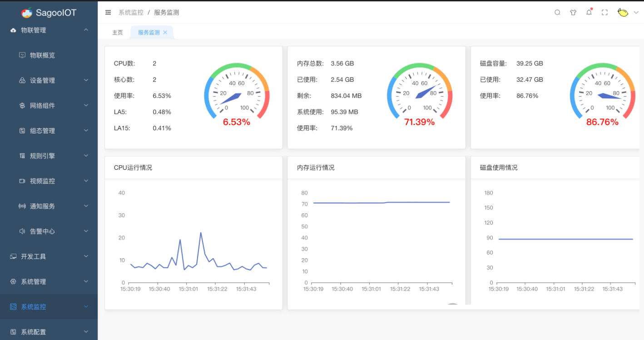Toggle fullscreen mode icon
Viewport: 644px width, 340px height.
(x=604, y=13)
